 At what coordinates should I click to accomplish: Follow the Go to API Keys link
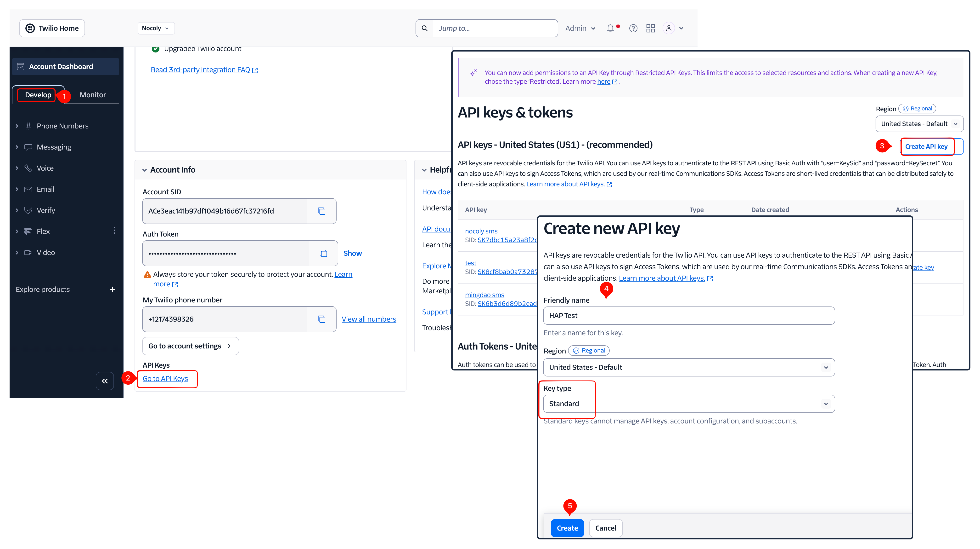click(x=165, y=378)
